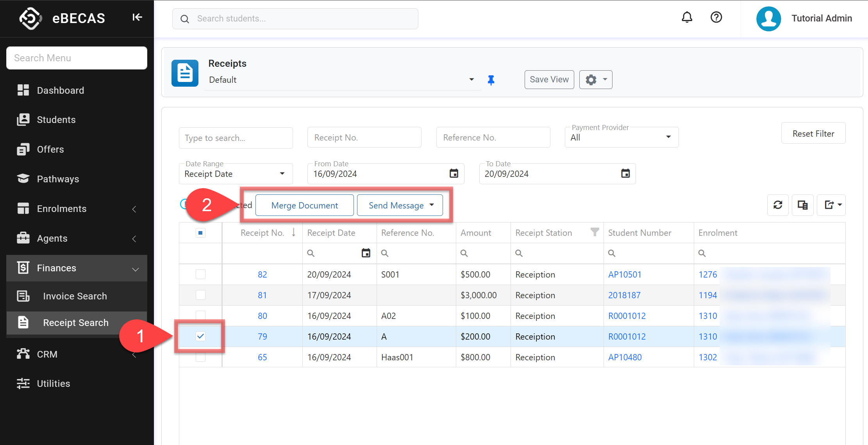The image size is (868, 445).
Task: Focus the Search students field
Action: [x=295, y=19]
